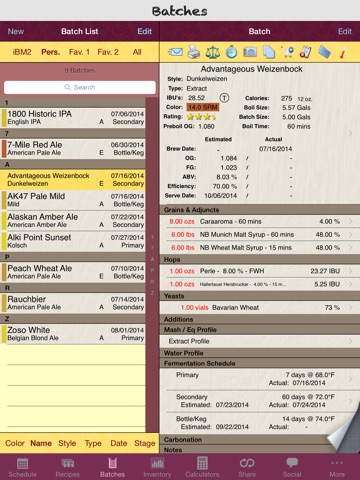Select the Advantageous Weizenbock batch row

coord(73,180)
